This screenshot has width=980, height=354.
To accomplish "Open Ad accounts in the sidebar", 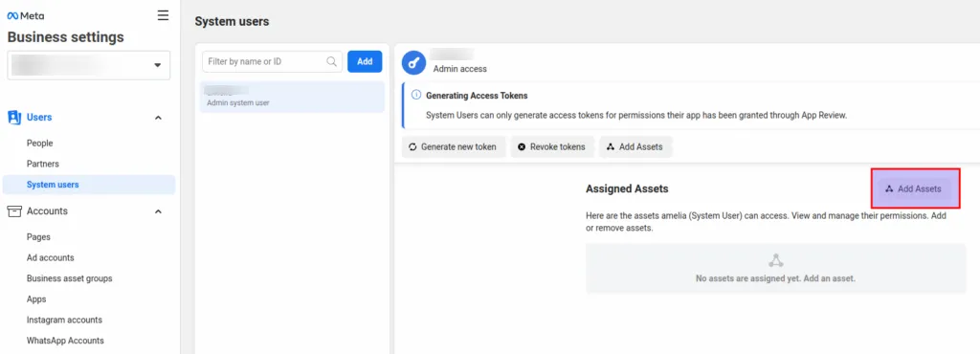I will tap(50, 257).
